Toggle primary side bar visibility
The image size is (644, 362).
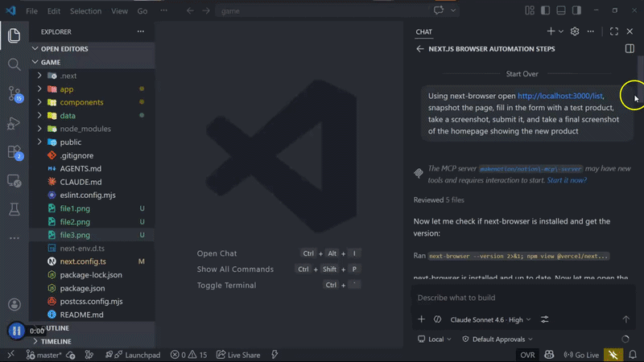pyautogui.click(x=545, y=10)
